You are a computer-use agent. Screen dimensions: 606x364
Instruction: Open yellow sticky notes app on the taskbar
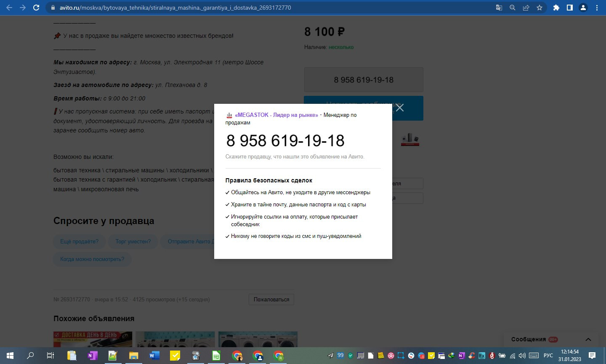coord(175,356)
